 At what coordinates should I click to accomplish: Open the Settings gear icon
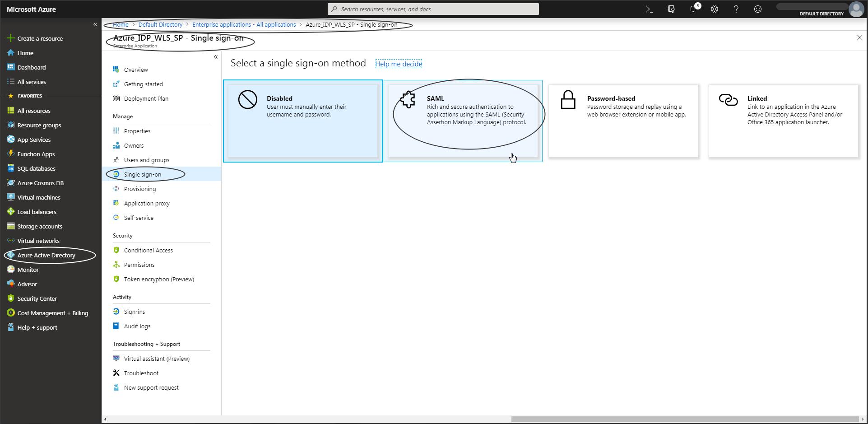click(x=715, y=9)
